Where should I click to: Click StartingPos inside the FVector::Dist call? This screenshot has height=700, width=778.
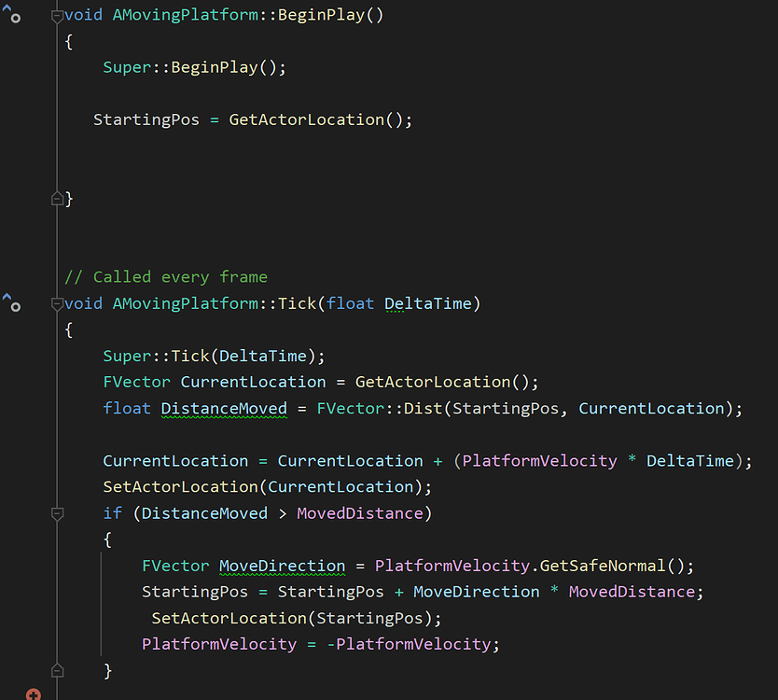(x=506, y=409)
